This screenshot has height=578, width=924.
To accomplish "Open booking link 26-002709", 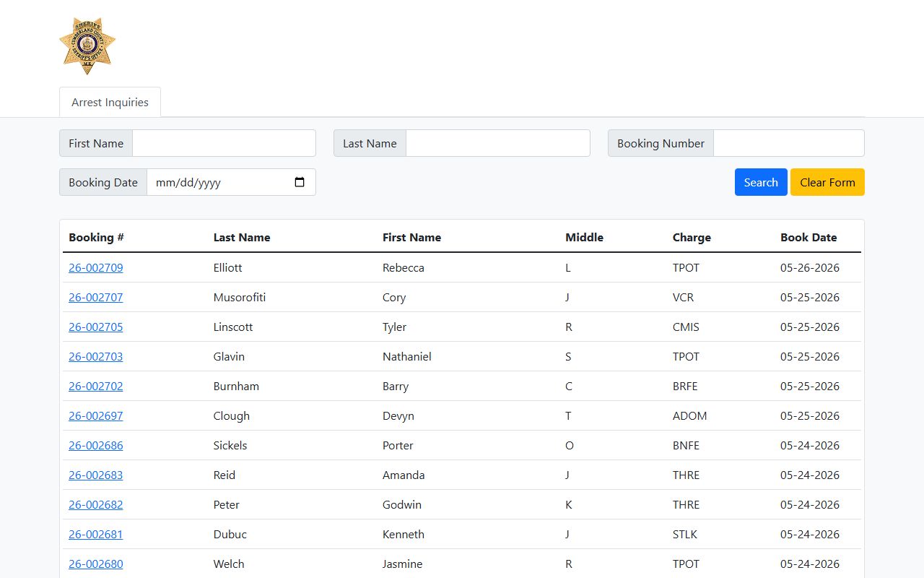I will pyautogui.click(x=96, y=267).
